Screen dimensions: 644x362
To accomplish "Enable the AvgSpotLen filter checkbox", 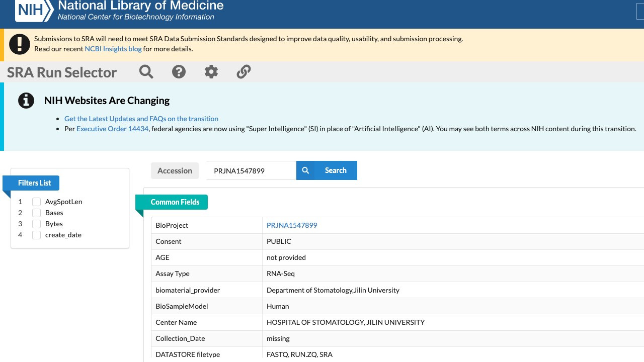I will (36, 202).
